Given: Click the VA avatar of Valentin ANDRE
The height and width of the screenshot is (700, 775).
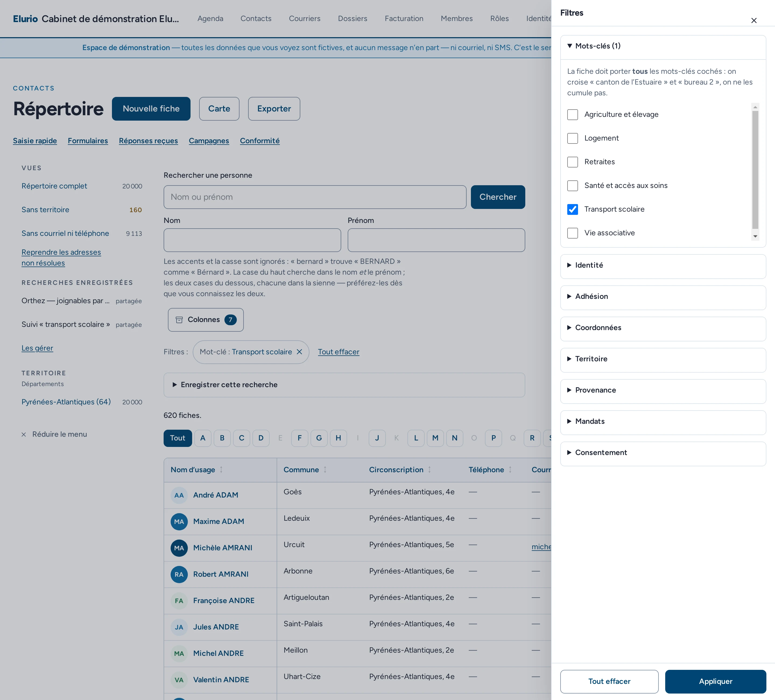Looking at the screenshot, I should pyautogui.click(x=179, y=680).
